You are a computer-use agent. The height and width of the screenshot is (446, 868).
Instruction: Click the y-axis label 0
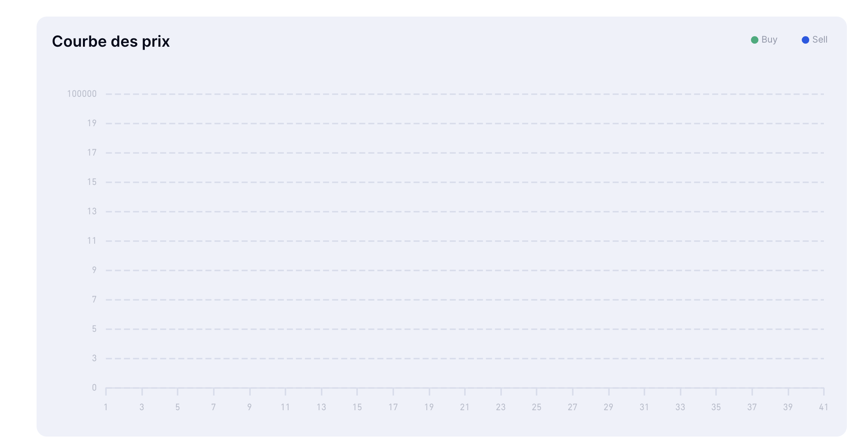point(94,388)
